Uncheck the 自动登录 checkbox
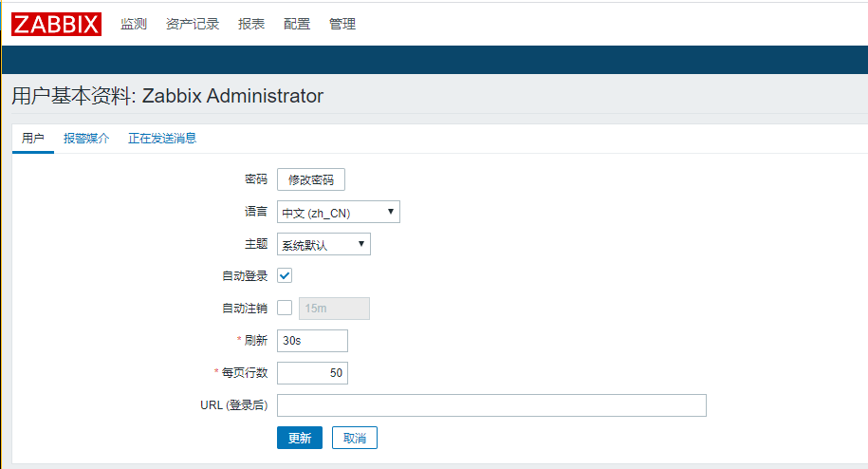Image resolution: width=868 pixels, height=469 pixels. tap(285, 275)
